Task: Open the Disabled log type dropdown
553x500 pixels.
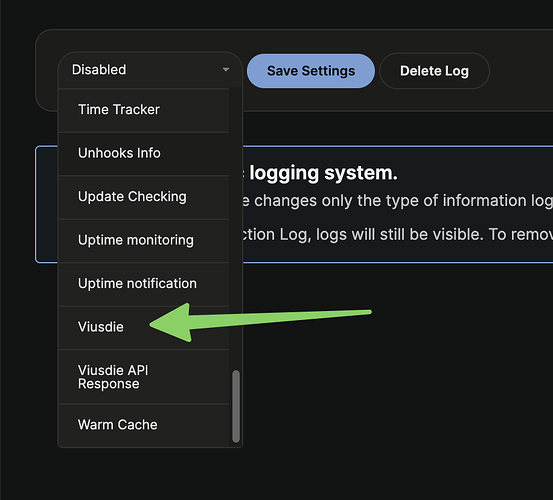Action: [x=150, y=70]
